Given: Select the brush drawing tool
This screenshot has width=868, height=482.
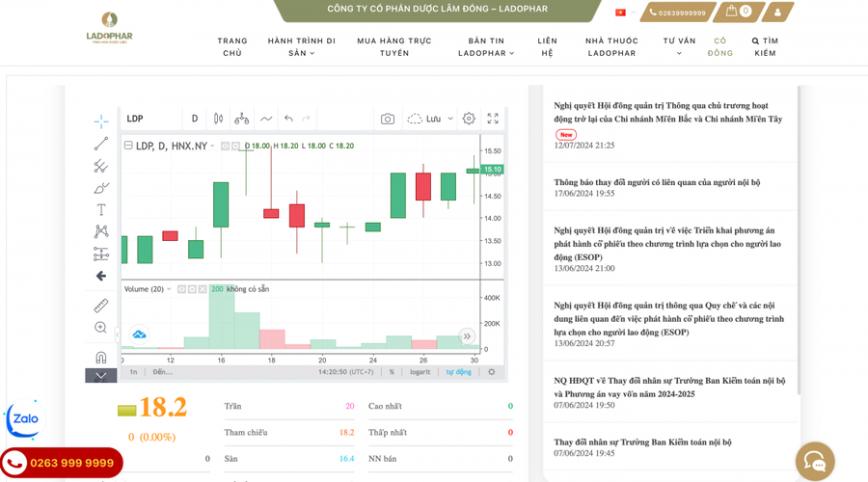Looking at the screenshot, I should (x=100, y=188).
